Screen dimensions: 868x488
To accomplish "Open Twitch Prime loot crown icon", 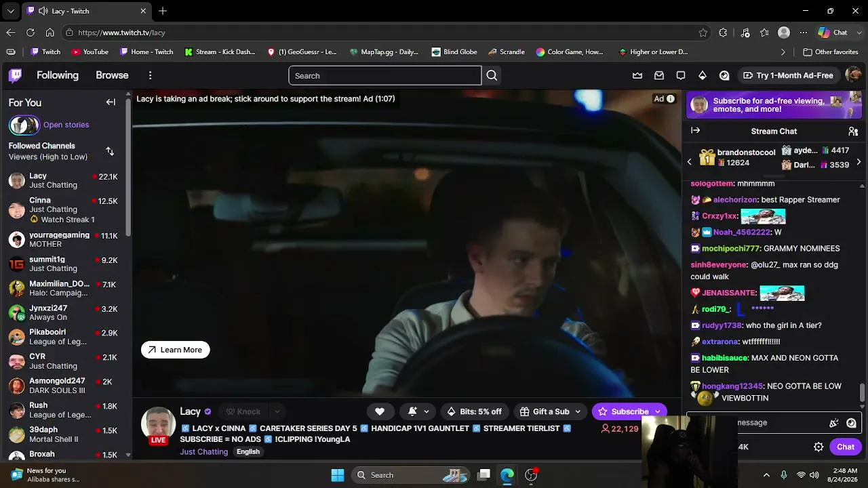I will pyautogui.click(x=637, y=75).
